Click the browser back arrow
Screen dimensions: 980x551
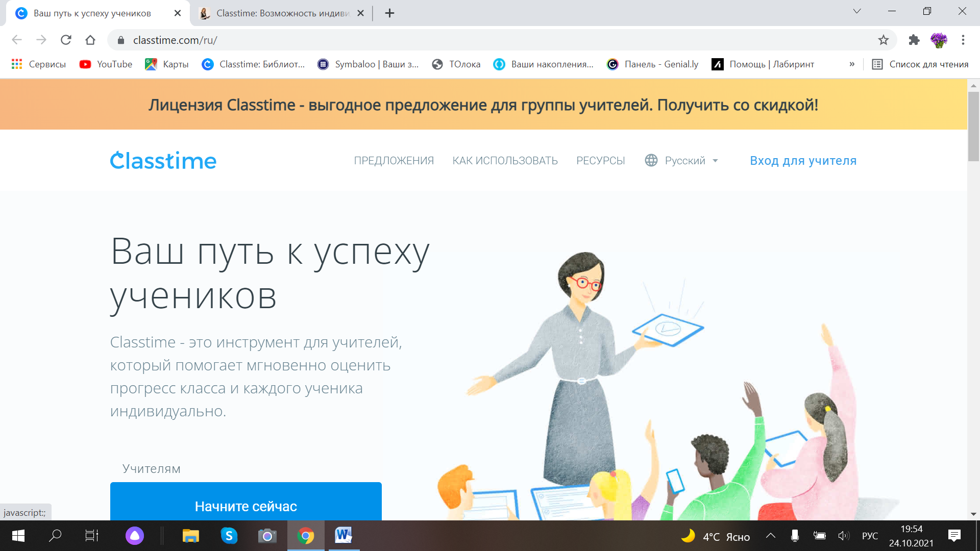point(17,40)
